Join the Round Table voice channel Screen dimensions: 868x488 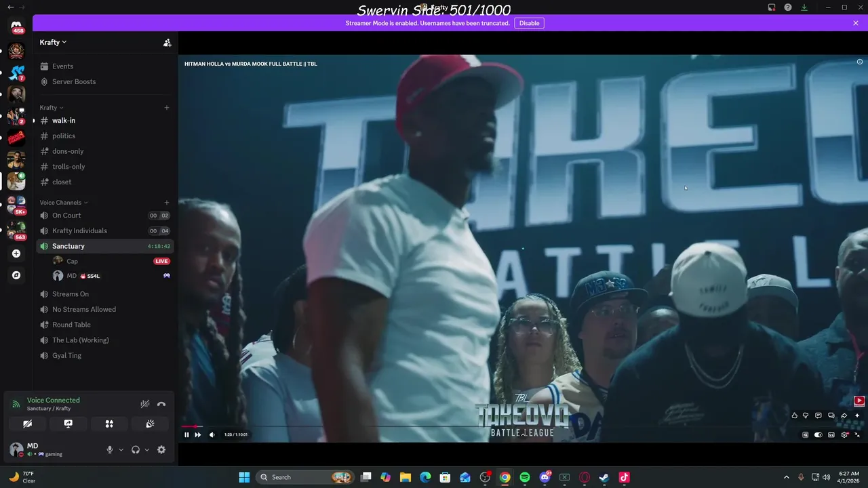(x=105, y=325)
